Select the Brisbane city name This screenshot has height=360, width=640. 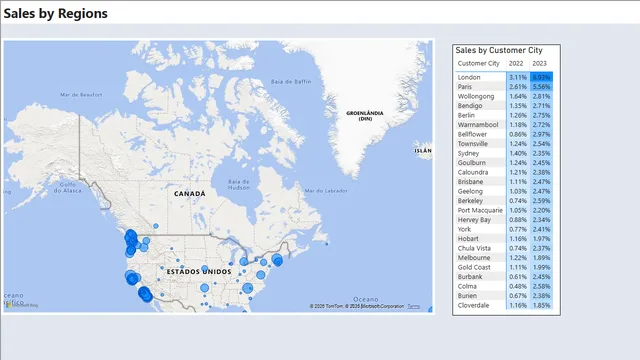[470, 182]
